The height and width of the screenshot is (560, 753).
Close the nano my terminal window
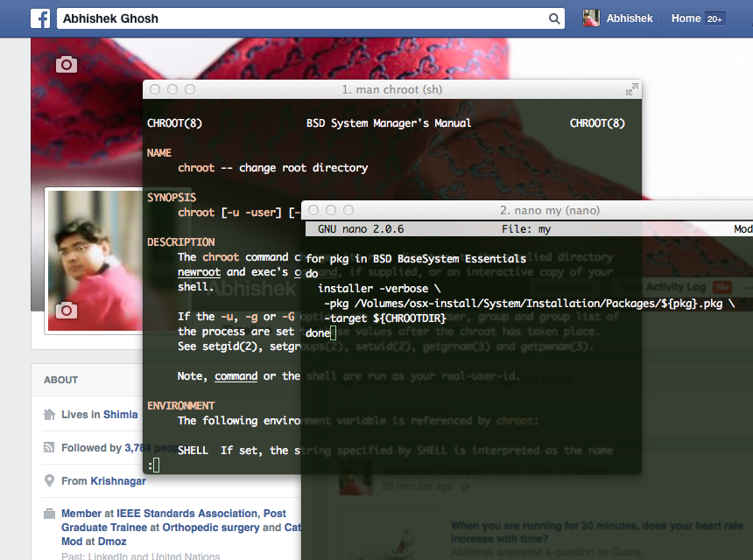pos(313,210)
